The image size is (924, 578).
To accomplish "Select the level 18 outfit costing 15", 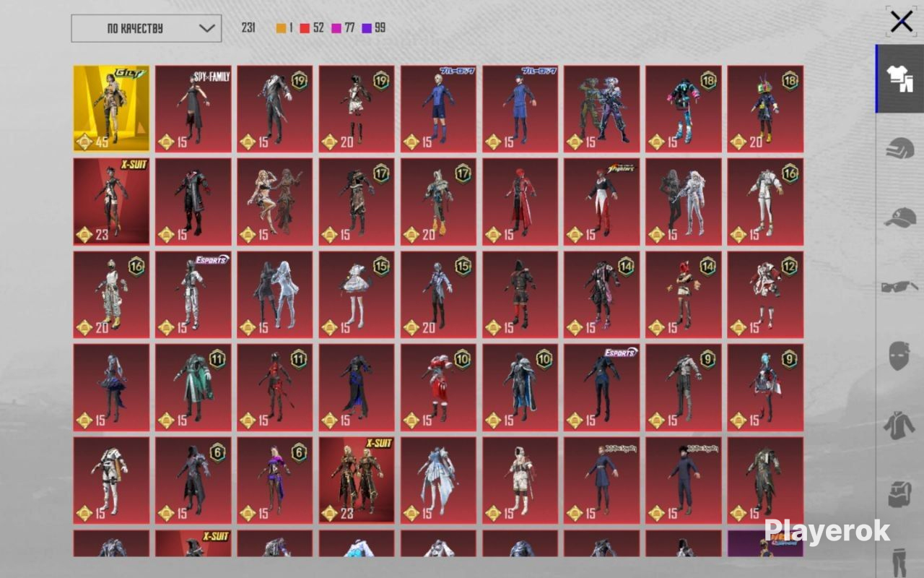I will pyautogui.click(x=684, y=108).
